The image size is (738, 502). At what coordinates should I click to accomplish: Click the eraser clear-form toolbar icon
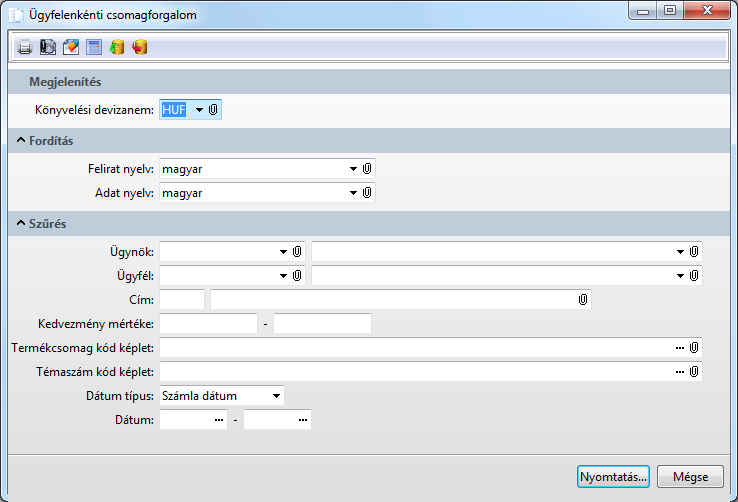click(71, 47)
